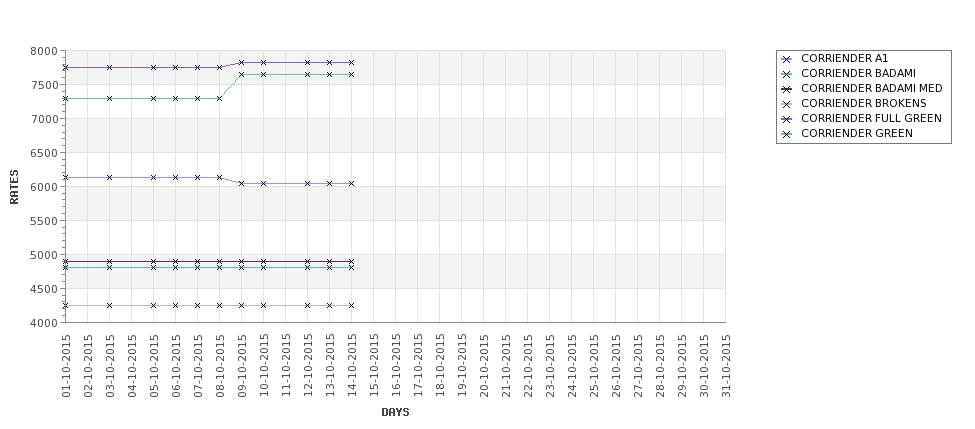Click the 7650 data point on 09-10-2015
Screen dimensions: 975x429
tap(242, 75)
